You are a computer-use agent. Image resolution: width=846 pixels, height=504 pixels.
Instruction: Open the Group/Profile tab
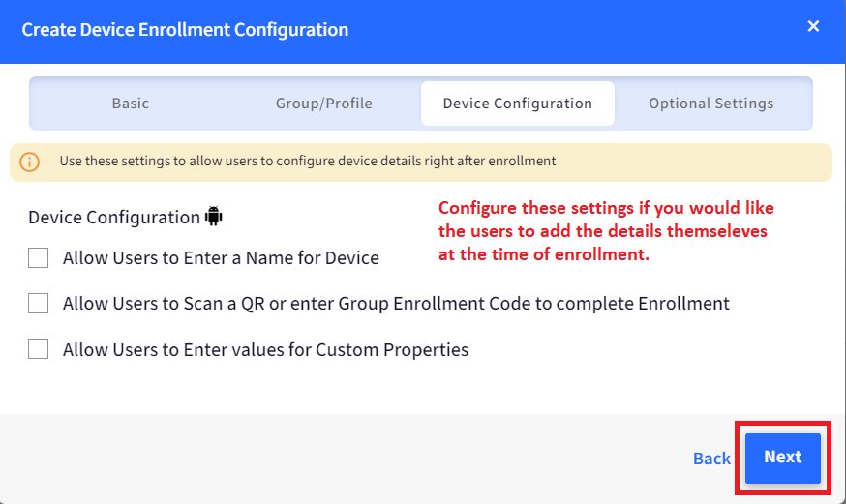tap(323, 103)
